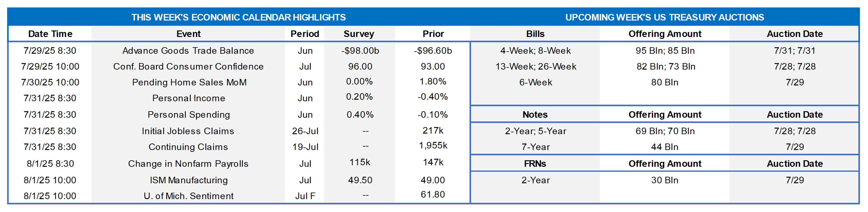Select Pending Home Sales MoM cell
This screenshot has height=212, width=868.
pos(189,82)
